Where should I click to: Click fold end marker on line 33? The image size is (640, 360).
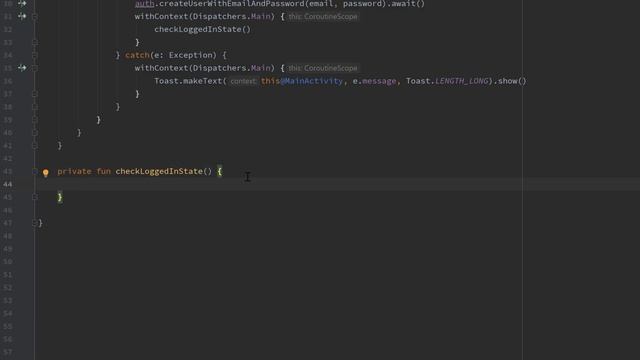point(35,42)
